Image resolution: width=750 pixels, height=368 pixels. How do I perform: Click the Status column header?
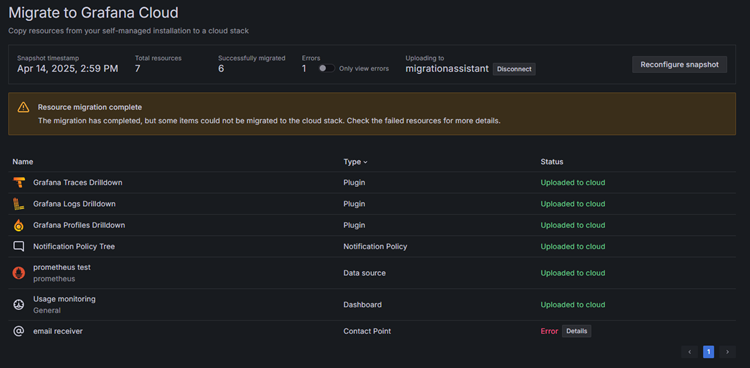(x=551, y=162)
